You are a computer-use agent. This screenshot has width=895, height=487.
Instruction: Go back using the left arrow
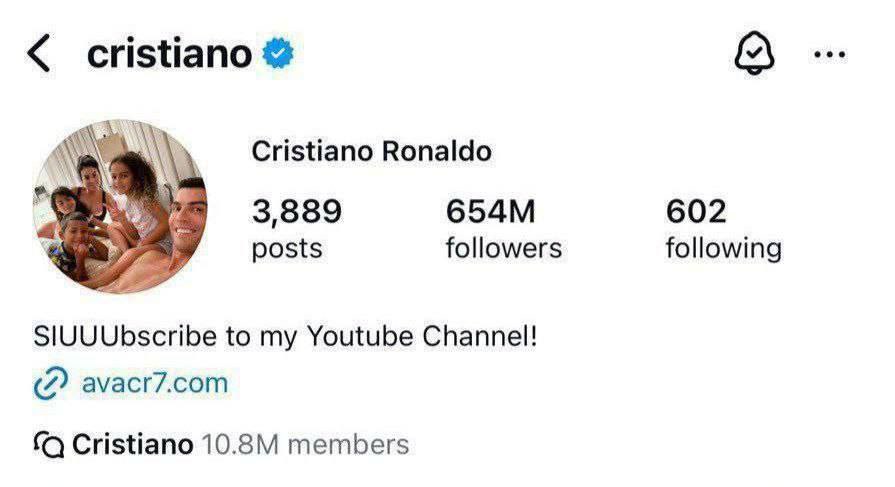39,53
